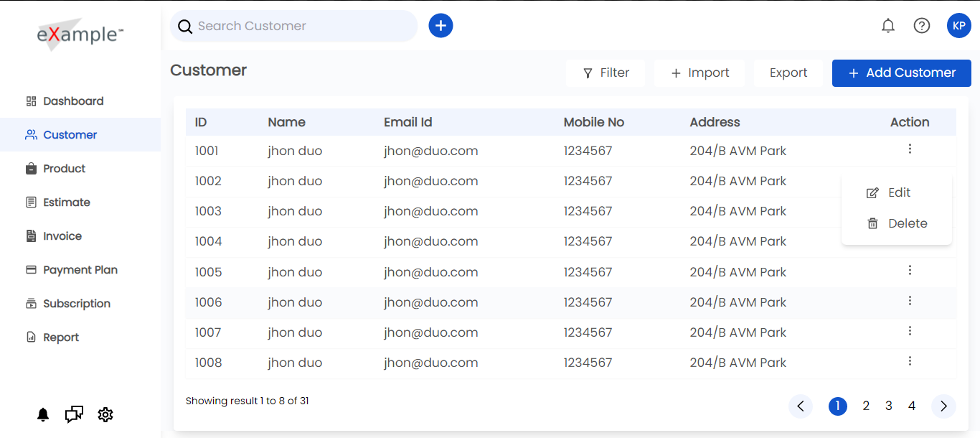Open three-dot menu for customer 1005
The height and width of the screenshot is (438, 980).
pos(910,270)
